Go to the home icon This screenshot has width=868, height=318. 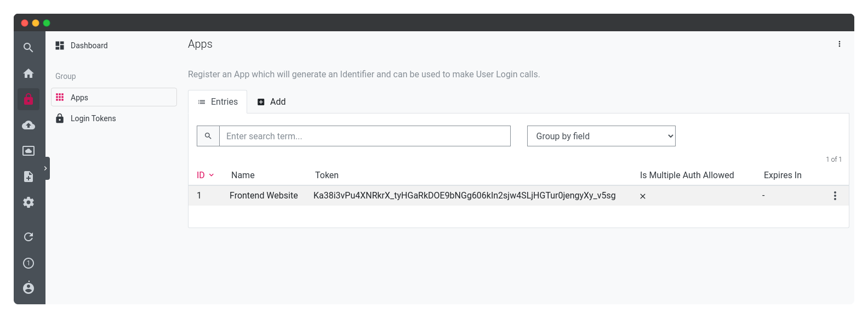click(x=28, y=73)
